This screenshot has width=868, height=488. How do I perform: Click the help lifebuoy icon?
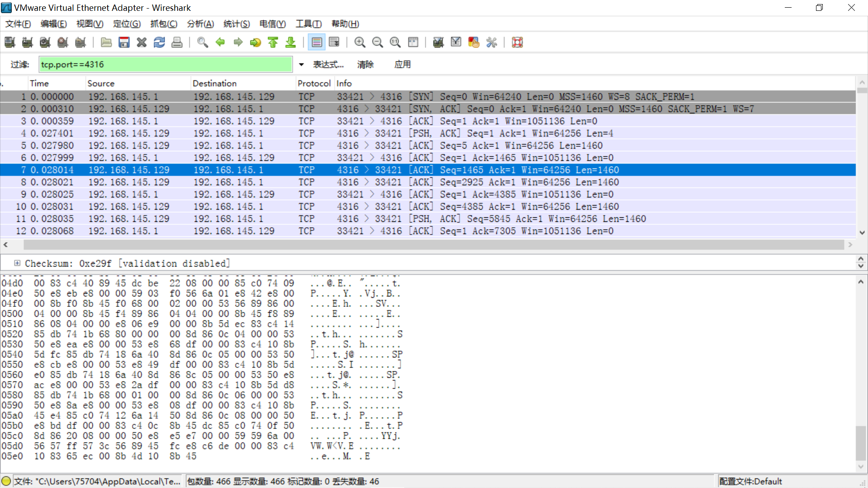517,42
